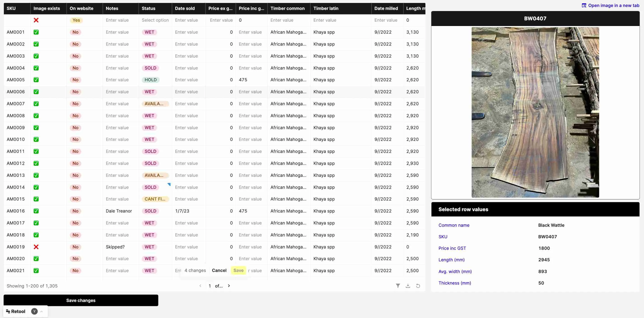Click the yellow Save button
The width and height of the screenshot is (644, 318).
pyautogui.click(x=238, y=270)
